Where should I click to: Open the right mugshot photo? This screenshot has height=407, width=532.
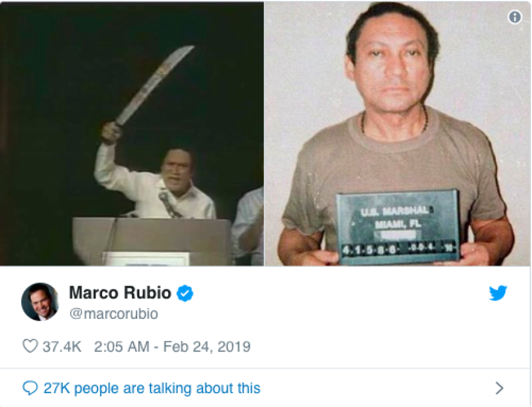click(x=398, y=134)
